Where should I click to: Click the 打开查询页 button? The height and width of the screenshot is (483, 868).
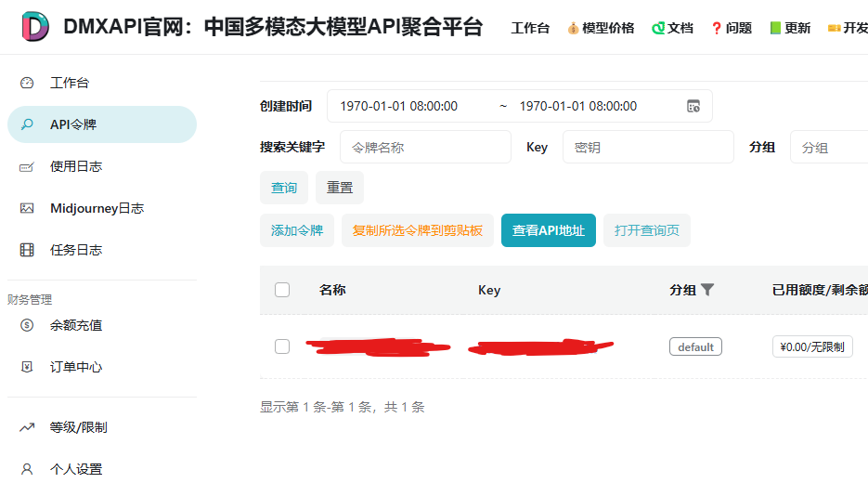646,230
